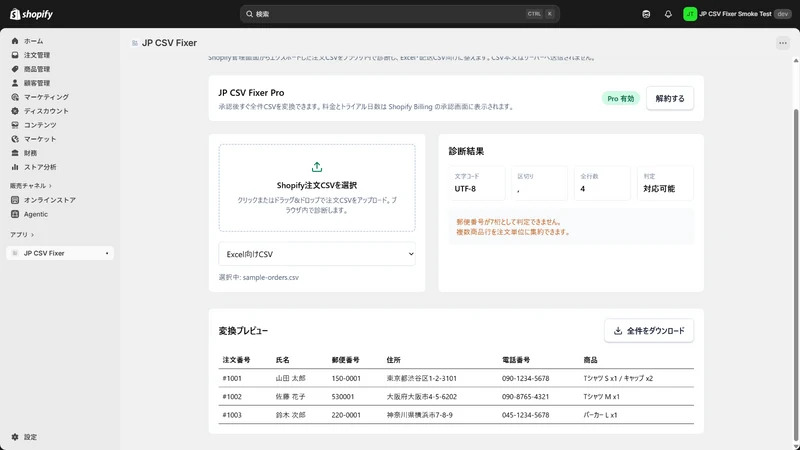800x450 pixels.
Task: Click the 注文管理 inbox icon
Action: pos(15,55)
